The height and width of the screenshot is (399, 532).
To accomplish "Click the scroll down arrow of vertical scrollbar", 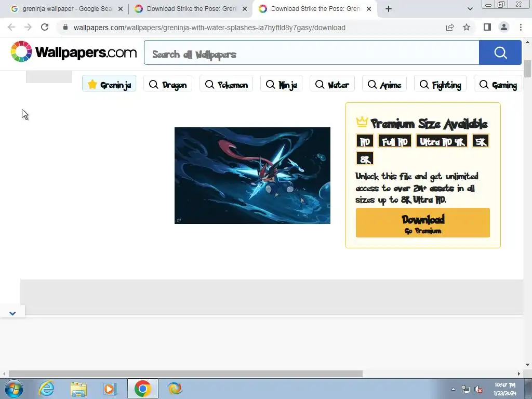I will 527,365.
